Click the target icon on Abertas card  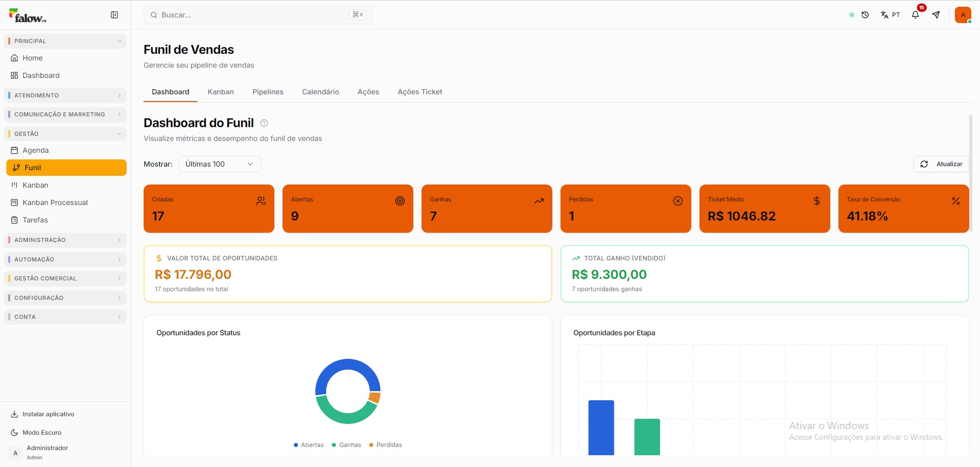click(x=400, y=201)
